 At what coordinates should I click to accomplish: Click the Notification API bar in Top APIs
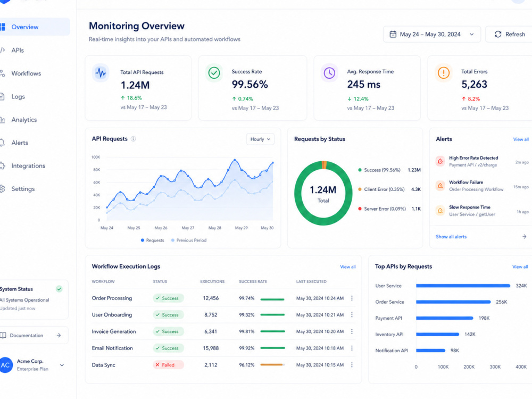point(430,351)
